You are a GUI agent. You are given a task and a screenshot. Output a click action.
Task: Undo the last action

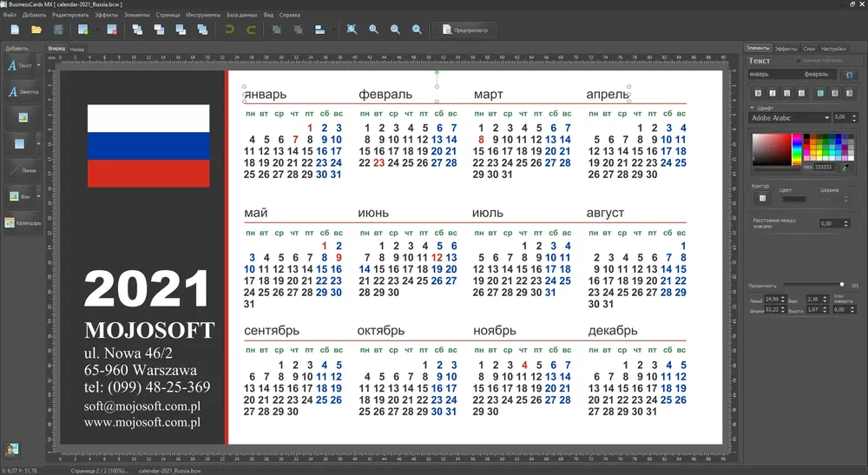[229, 30]
